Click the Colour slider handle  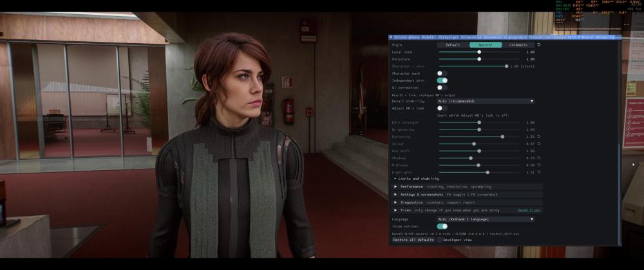tap(474, 144)
